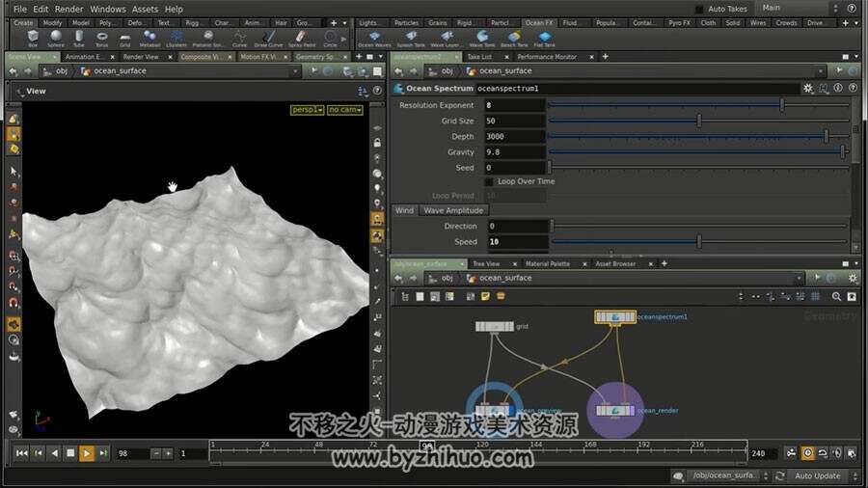The height and width of the screenshot is (488, 868).
Task: Click the Gravity value field
Action: tap(514, 151)
